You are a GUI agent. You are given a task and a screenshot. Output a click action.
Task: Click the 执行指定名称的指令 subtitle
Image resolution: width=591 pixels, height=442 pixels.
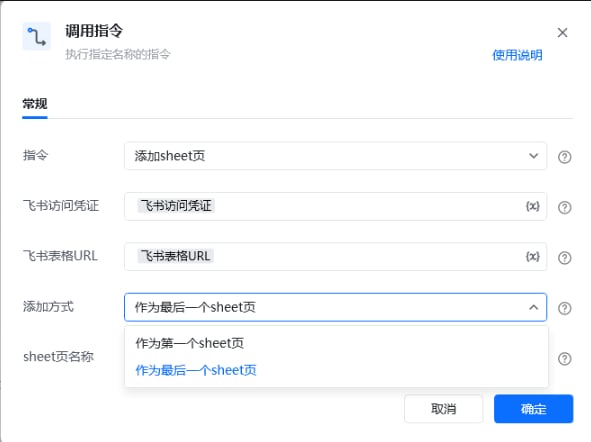pos(118,54)
